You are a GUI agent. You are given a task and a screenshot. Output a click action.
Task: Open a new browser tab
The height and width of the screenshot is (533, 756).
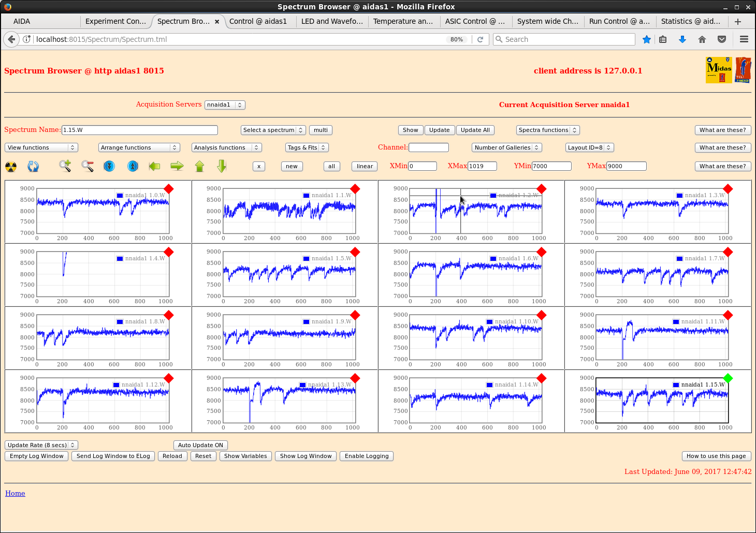pos(738,21)
